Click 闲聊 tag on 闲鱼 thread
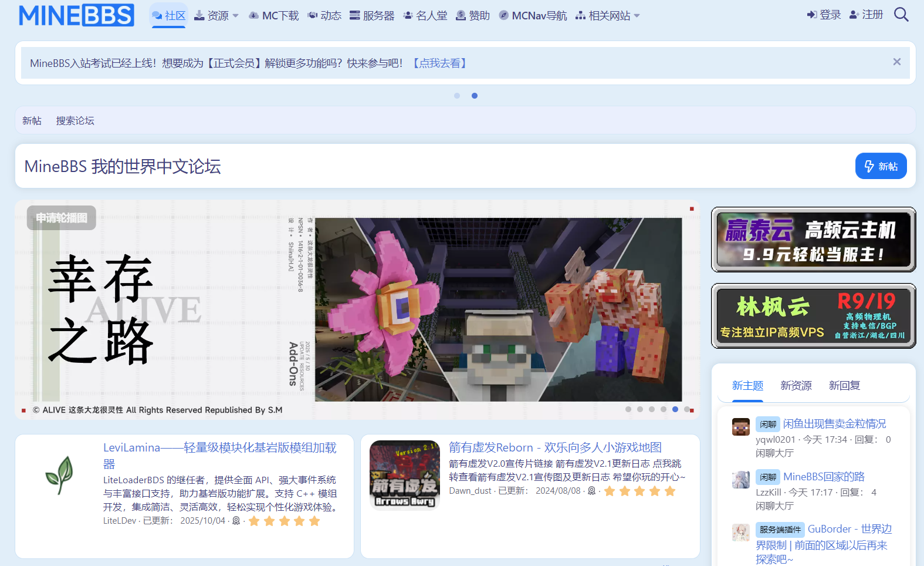Screen dimensions: 924x566 coord(767,424)
